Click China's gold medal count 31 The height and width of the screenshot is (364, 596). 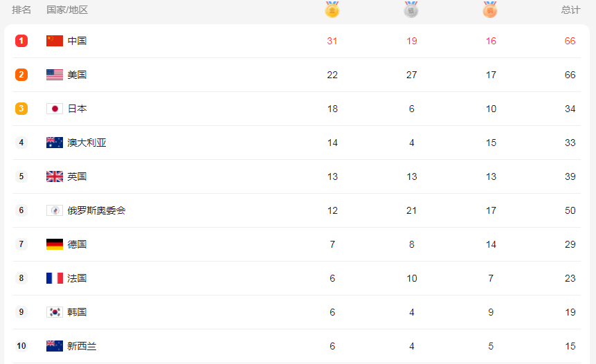click(x=332, y=41)
